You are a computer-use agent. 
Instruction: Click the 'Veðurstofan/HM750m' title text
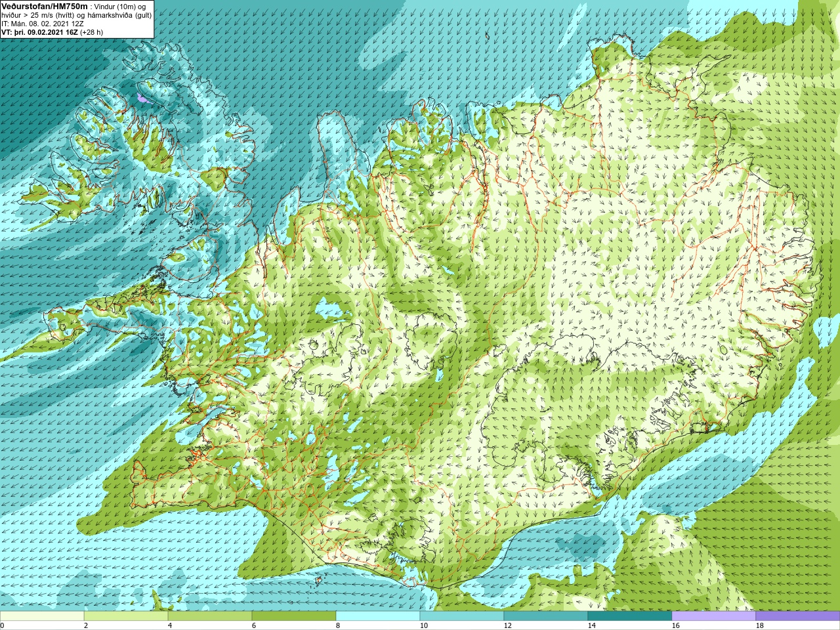(45, 6)
